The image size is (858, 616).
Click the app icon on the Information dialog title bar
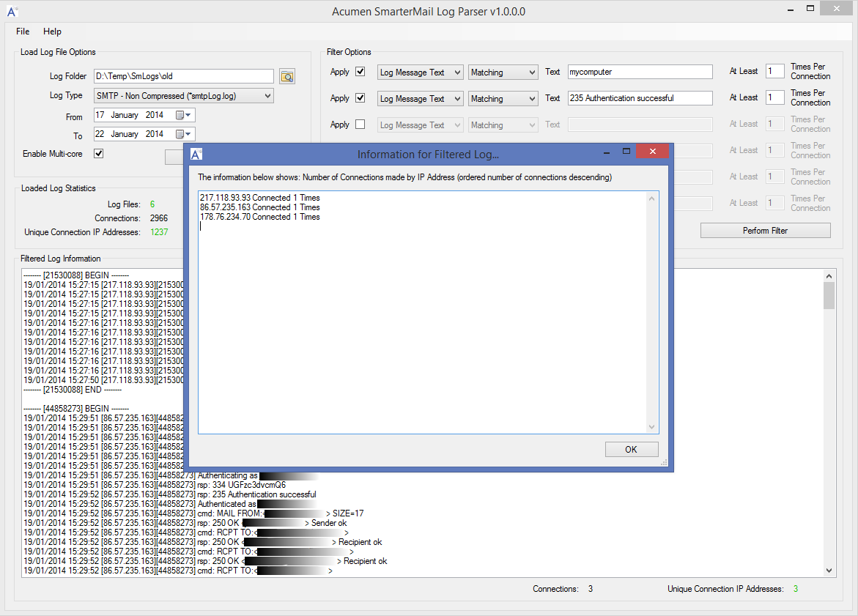click(196, 155)
